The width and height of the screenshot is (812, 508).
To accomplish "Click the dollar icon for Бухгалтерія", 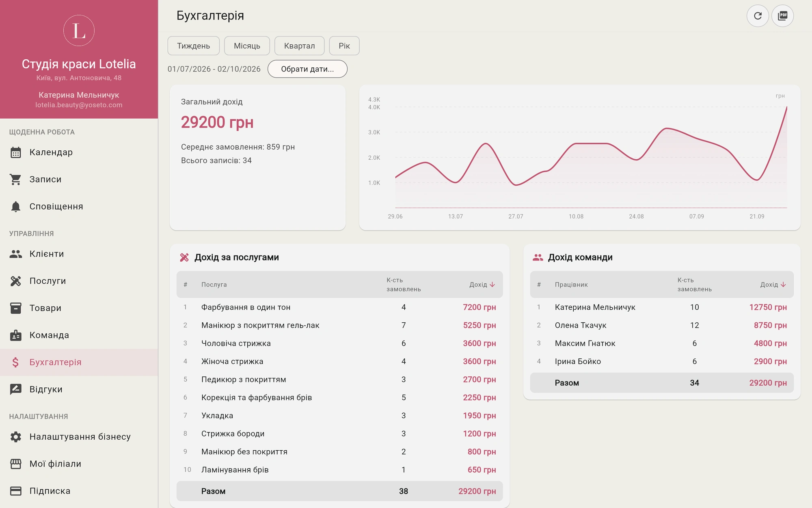I will pyautogui.click(x=16, y=362).
